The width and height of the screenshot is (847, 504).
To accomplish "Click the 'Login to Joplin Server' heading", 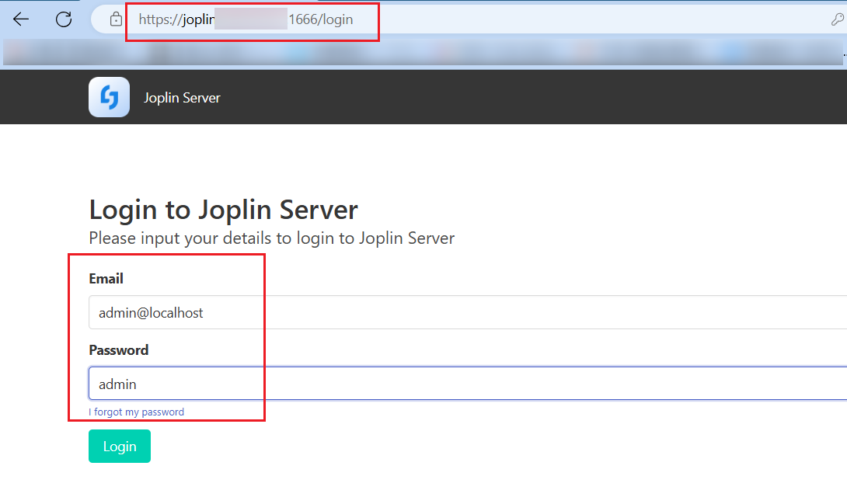I will 223,210.
